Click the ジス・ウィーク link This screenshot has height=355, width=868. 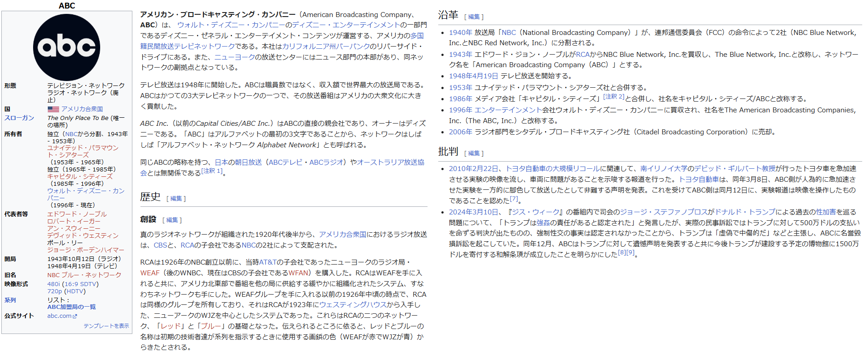point(536,212)
